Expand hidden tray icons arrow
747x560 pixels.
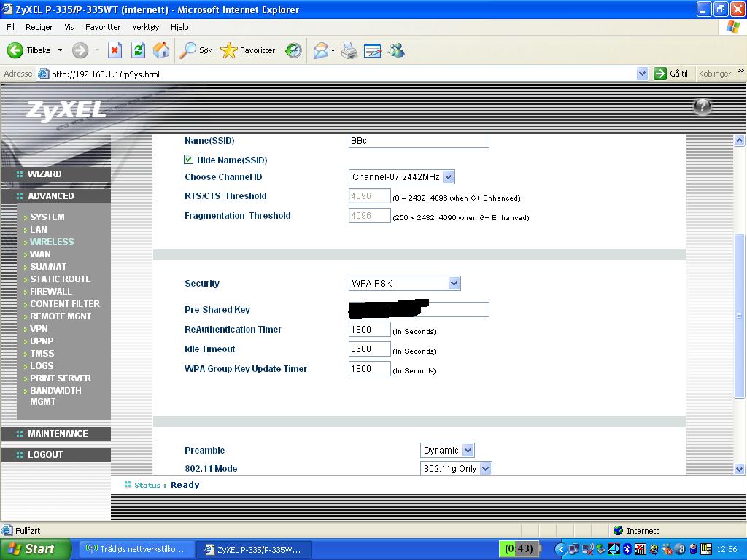pyautogui.click(x=560, y=549)
